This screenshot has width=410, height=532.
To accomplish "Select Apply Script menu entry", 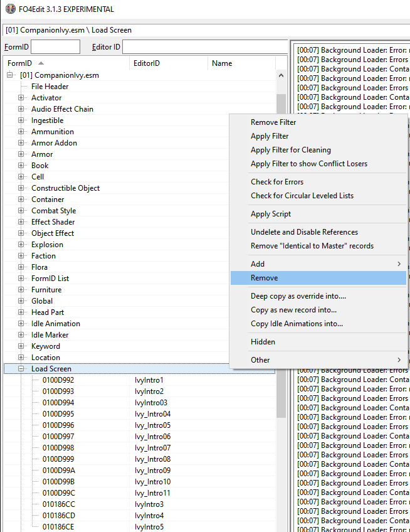I will click(x=318, y=214).
